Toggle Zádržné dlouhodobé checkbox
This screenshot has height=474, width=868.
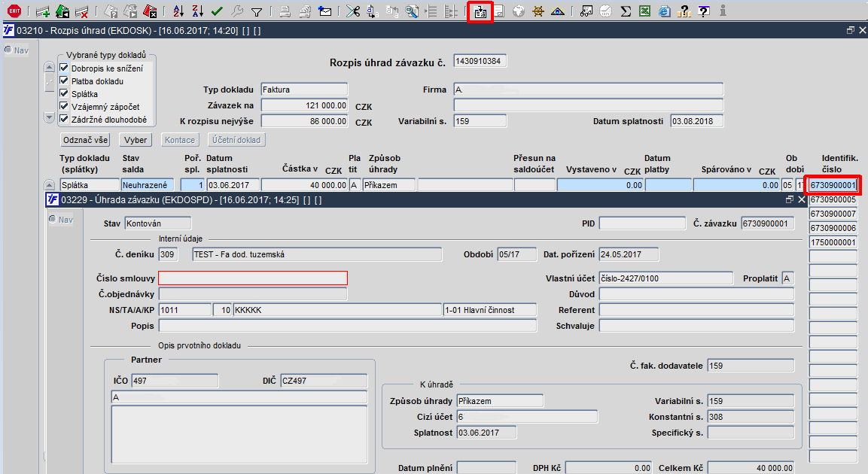coord(64,119)
